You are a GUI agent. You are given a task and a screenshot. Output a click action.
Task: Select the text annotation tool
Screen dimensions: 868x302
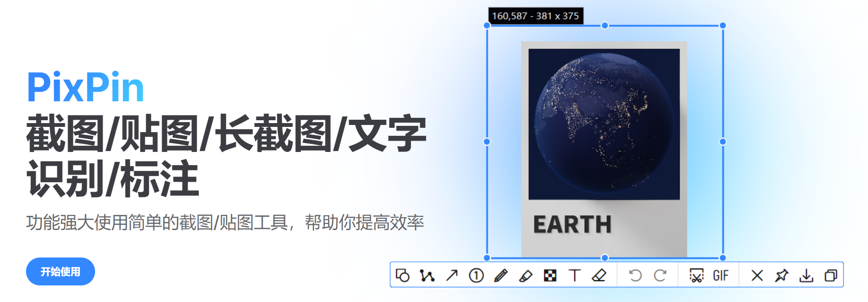pyautogui.click(x=574, y=275)
